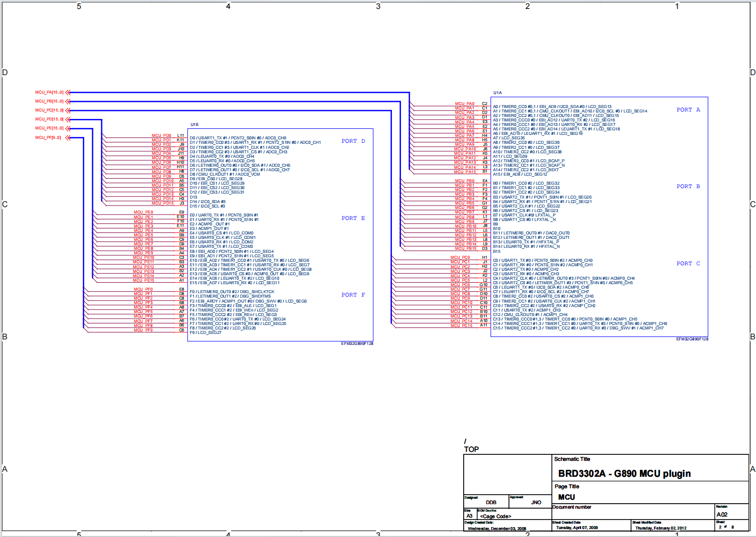Select the PORT F label
Screen dimensions: 756x537
[x=353, y=295]
